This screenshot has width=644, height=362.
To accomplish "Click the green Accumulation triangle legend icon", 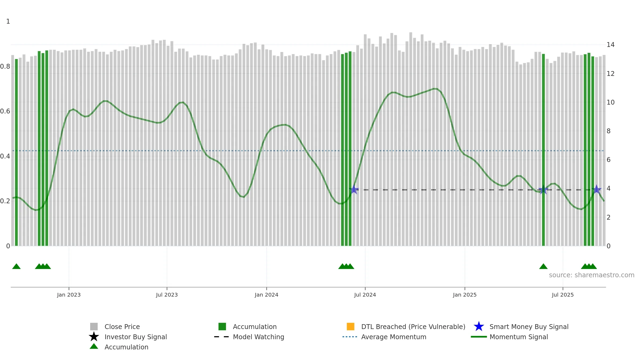I will (94, 346).
